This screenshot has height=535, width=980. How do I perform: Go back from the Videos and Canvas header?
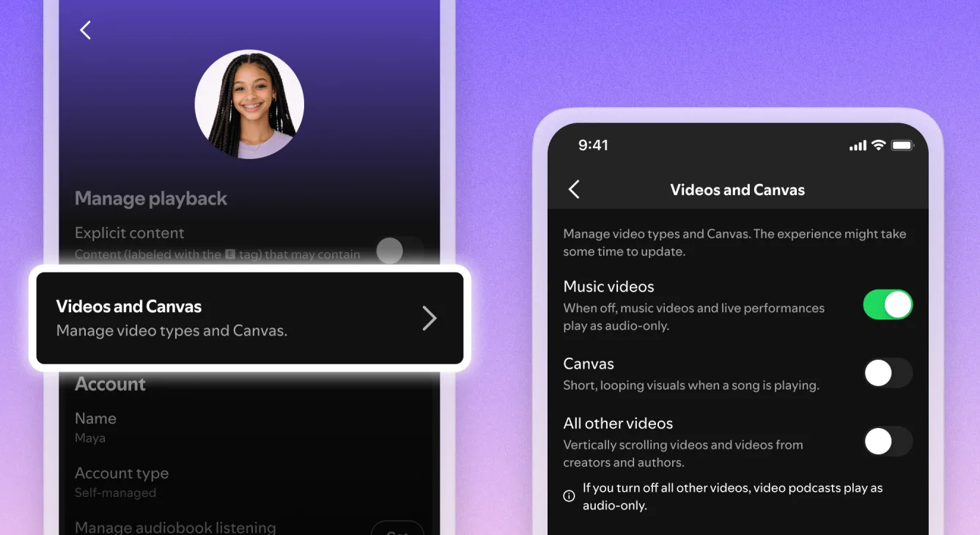click(x=574, y=190)
